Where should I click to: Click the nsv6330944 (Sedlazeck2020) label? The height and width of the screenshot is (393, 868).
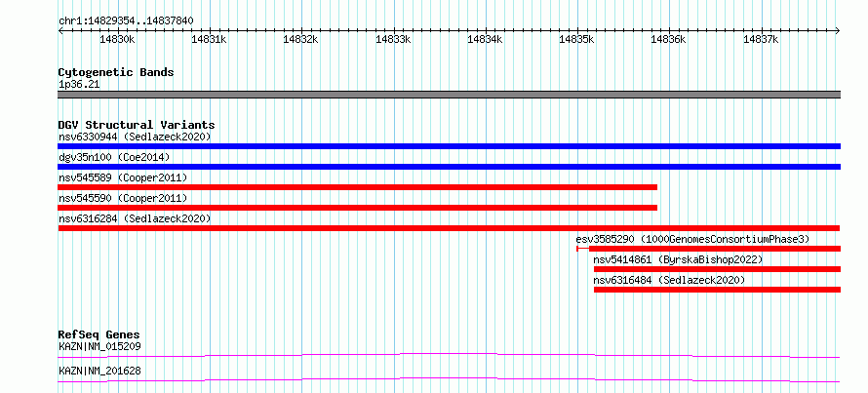(135, 137)
